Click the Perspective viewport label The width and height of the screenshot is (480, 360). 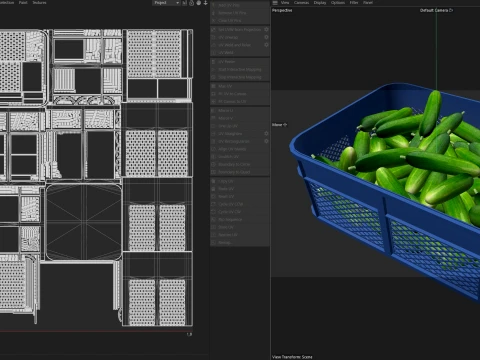(282, 10)
